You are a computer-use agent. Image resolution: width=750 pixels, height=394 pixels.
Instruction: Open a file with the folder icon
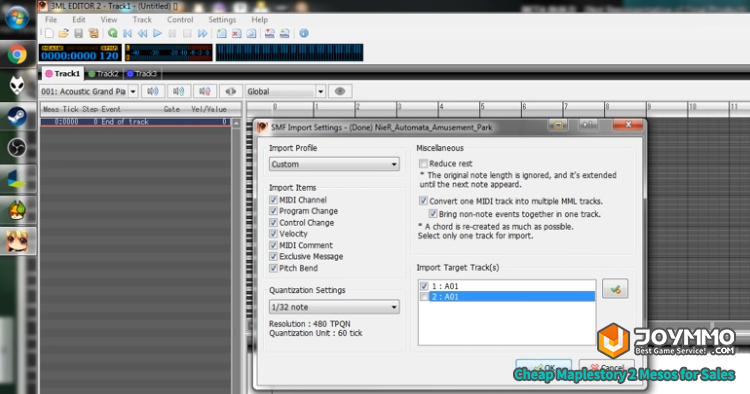[64, 33]
